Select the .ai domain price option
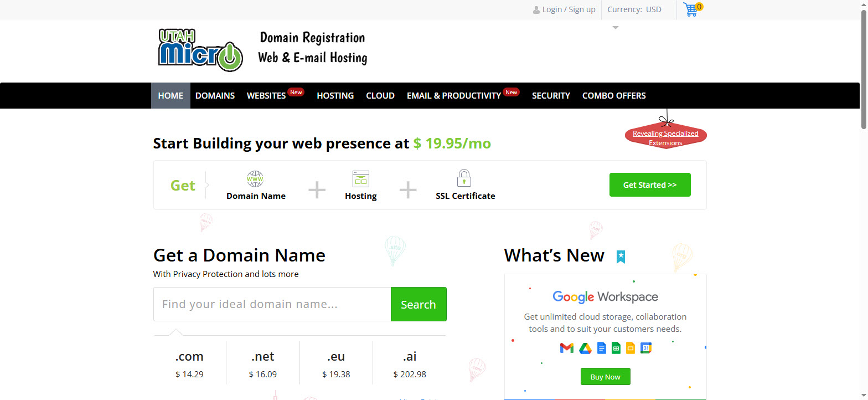The image size is (868, 400). pos(410,364)
